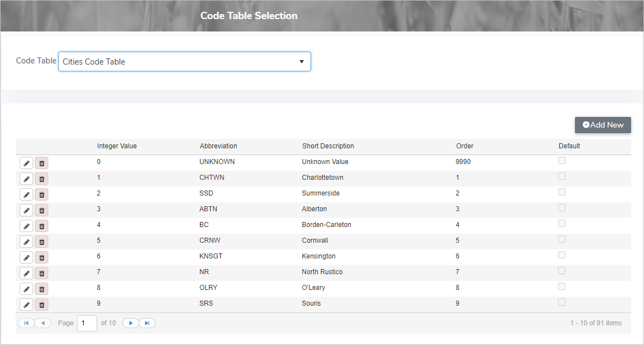
Task: Enable the Default checkbox for Charlottetown
Action: pyautogui.click(x=561, y=176)
